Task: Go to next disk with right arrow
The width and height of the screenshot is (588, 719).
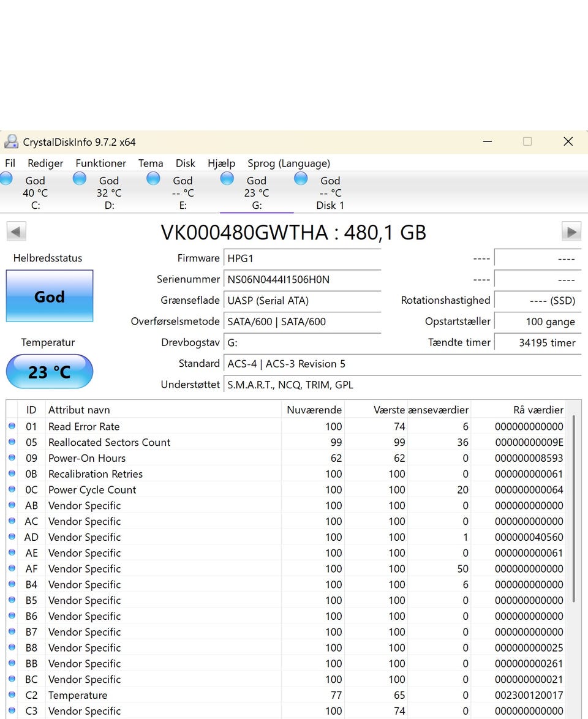Action: pyautogui.click(x=571, y=232)
